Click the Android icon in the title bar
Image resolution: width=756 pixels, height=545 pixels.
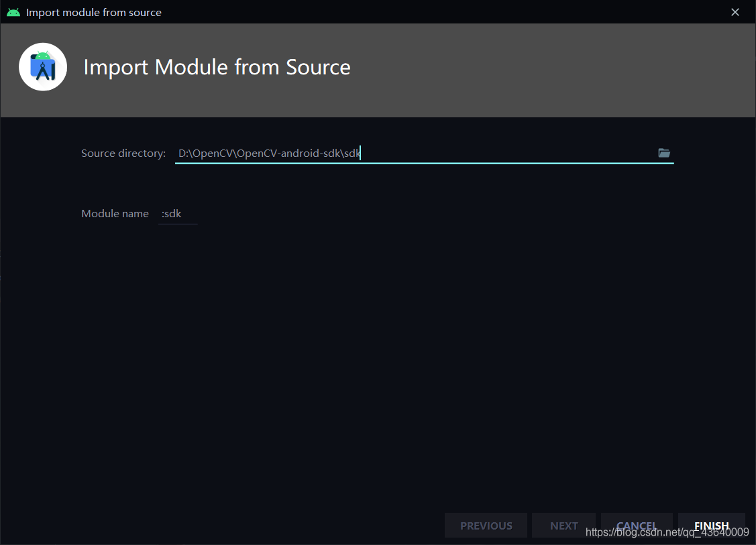coord(13,12)
